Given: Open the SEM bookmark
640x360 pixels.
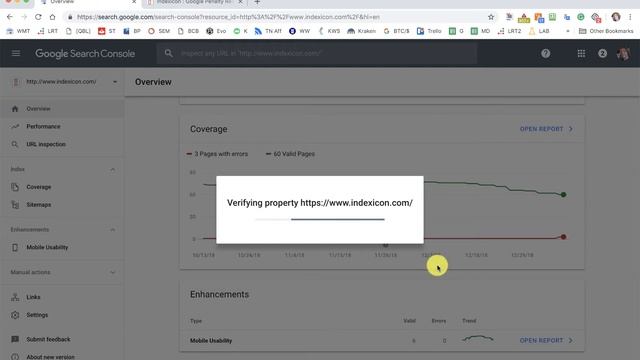Looking at the screenshot, I should point(159,31).
